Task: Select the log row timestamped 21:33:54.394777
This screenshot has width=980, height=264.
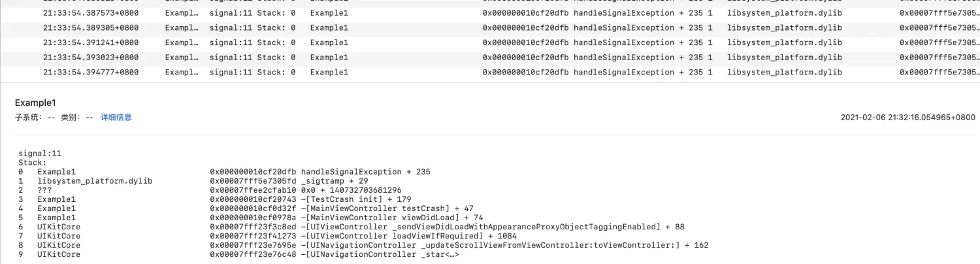Action: click(x=91, y=73)
